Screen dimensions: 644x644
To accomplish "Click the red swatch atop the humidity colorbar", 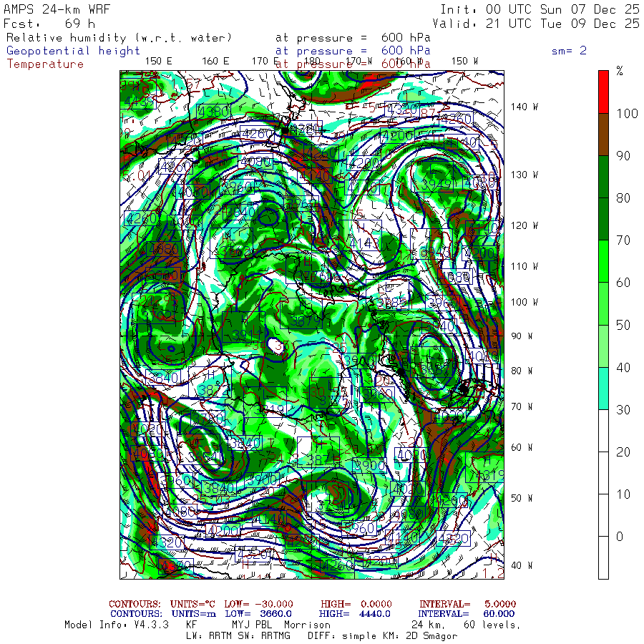I will 603,92.
